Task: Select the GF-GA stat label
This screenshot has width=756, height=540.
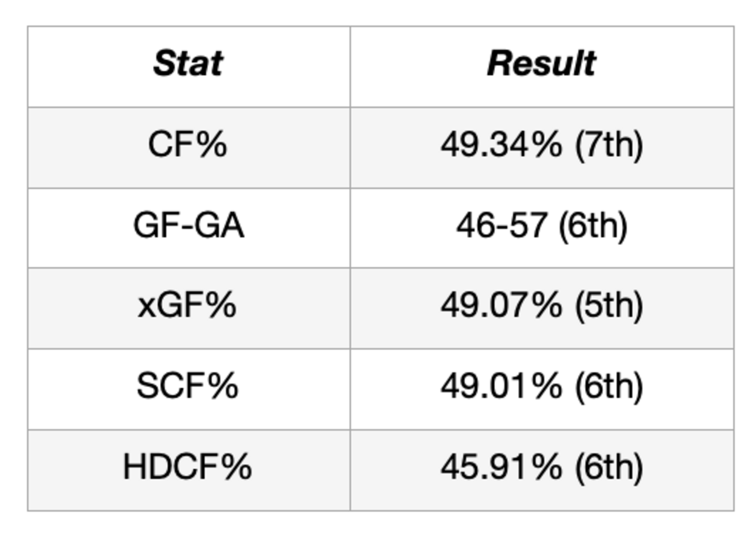Action: [x=189, y=226]
